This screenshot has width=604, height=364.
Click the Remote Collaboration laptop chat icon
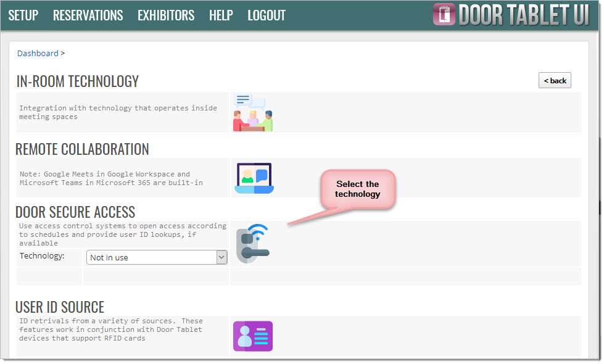coord(254,178)
